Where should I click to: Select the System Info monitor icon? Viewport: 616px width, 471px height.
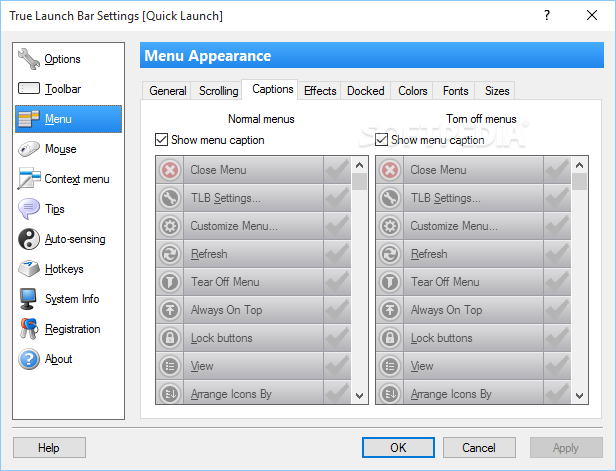tap(29, 299)
